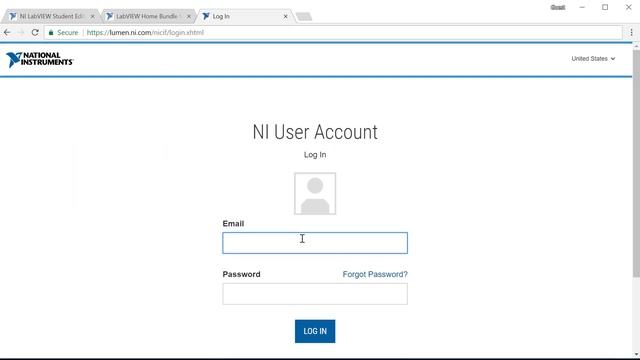This screenshot has width=640, height=360.
Task: Minimize the browser window
Action: 582,7
